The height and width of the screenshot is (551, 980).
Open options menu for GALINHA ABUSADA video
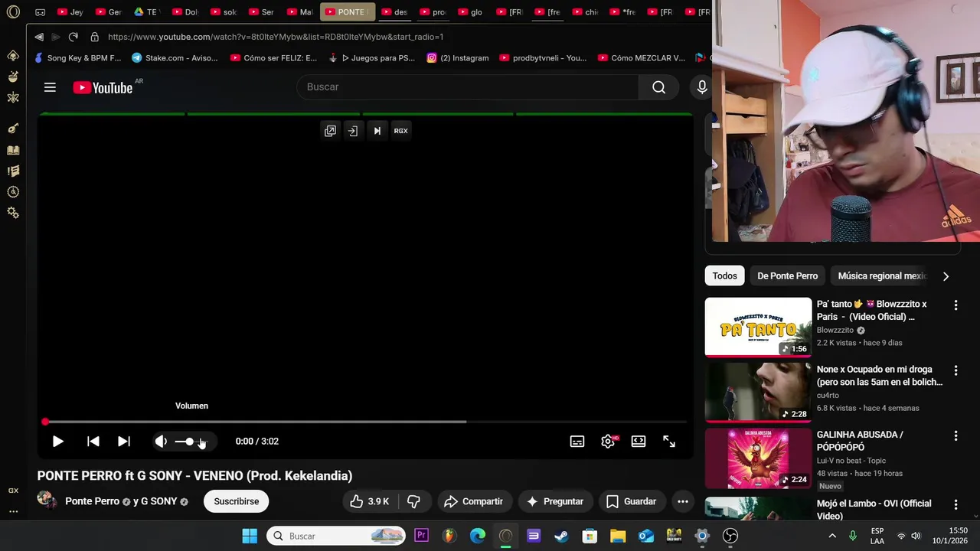click(x=955, y=435)
